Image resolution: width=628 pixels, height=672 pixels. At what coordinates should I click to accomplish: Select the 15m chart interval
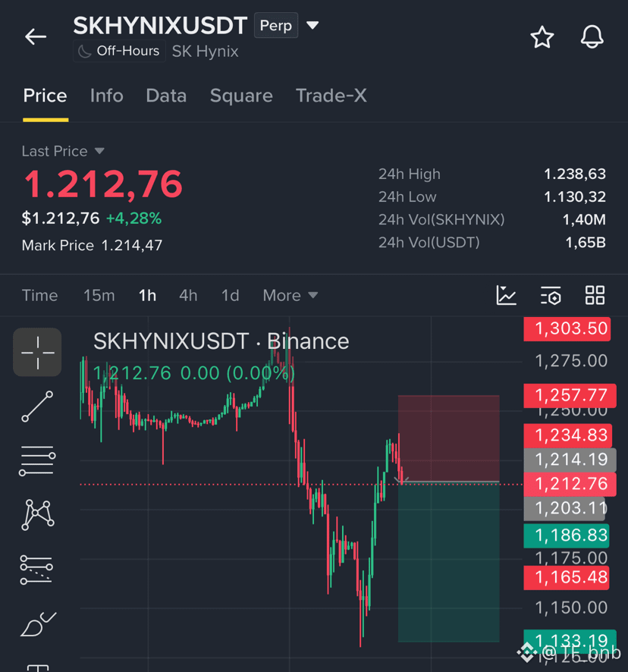tap(99, 295)
